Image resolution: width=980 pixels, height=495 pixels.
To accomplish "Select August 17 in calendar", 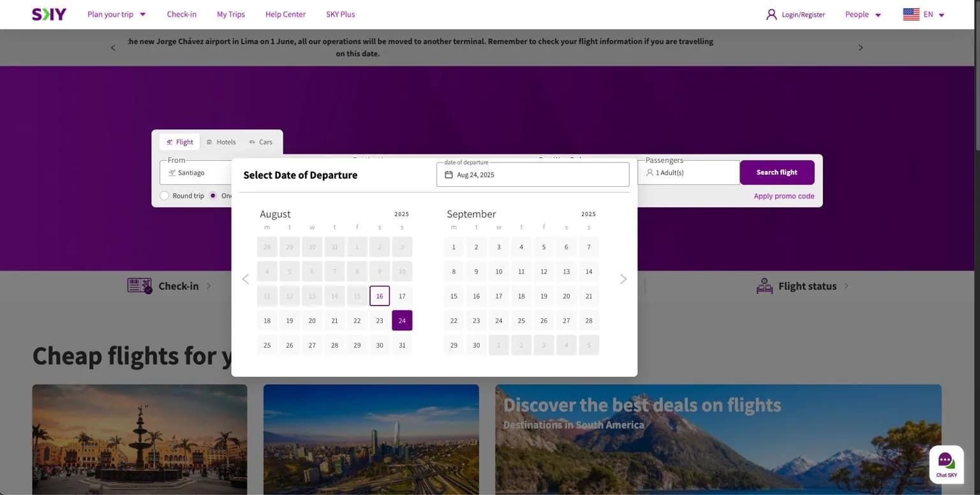I will 402,296.
